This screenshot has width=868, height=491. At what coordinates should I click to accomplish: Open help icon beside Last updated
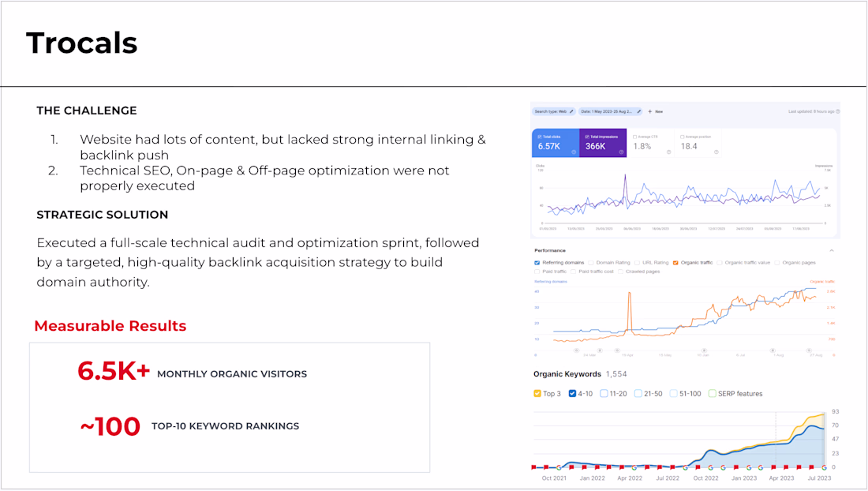point(837,111)
